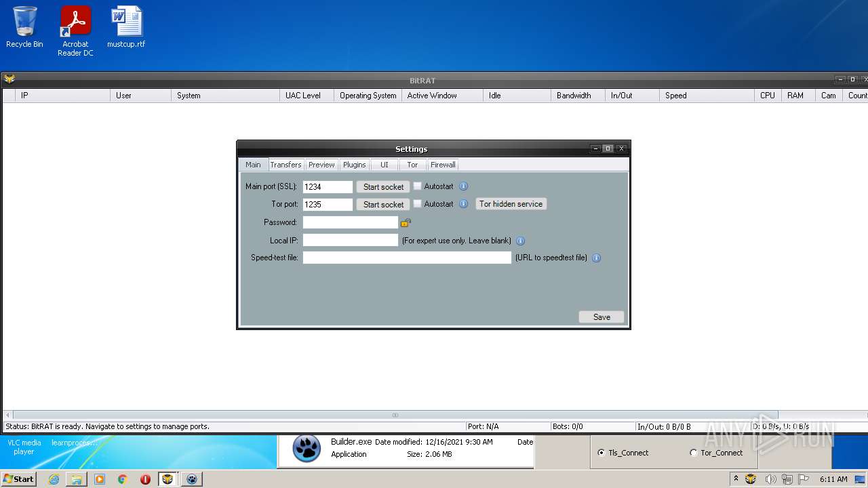Click the Tor hidden service button
Image resolution: width=868 pixels, height=488 pixels.
[511, 204]
